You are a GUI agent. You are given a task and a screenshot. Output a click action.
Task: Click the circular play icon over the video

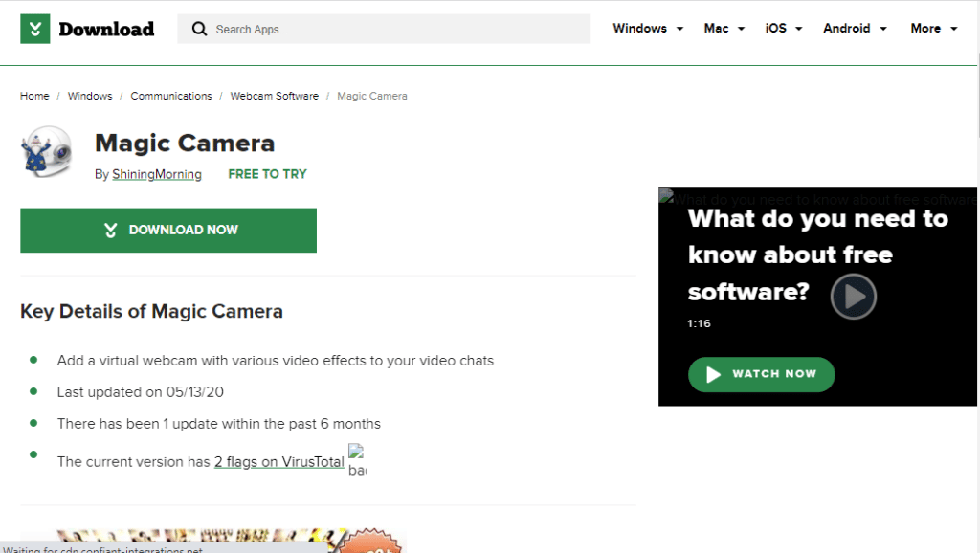click(x=852, y=297)
